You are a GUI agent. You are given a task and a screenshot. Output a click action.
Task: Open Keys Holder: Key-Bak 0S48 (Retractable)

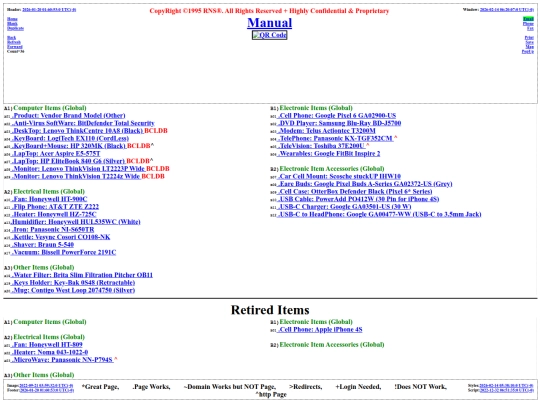pos(73,282)
